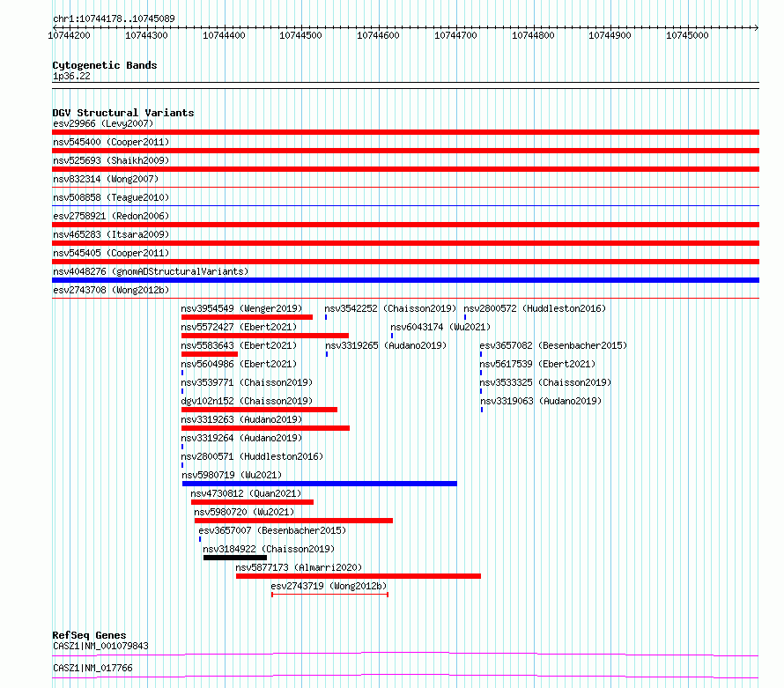Viewport: 784px width, 688px height.
Task: Click nsv6043174 (Wu2021) label
Action: [x=440, y=327]
